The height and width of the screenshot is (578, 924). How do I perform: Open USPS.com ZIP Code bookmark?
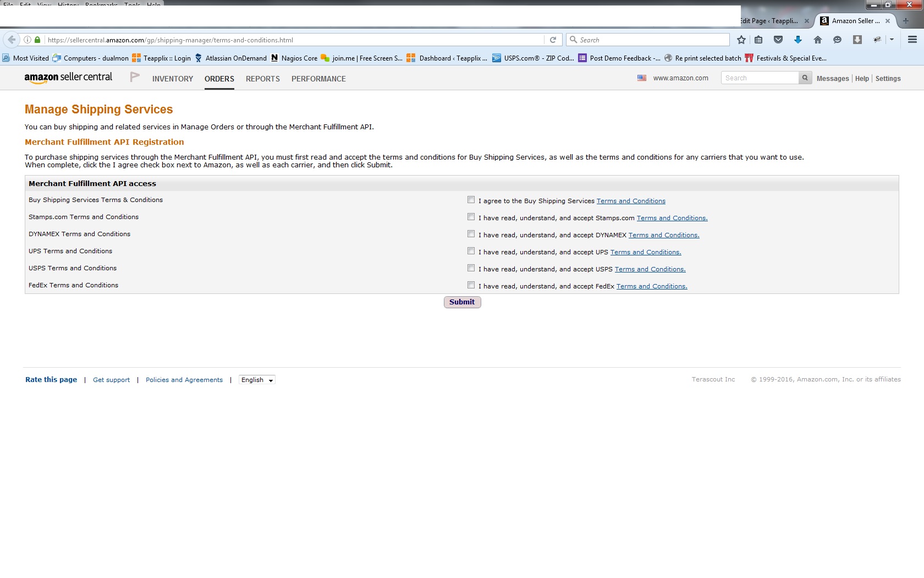click(533, 58)
